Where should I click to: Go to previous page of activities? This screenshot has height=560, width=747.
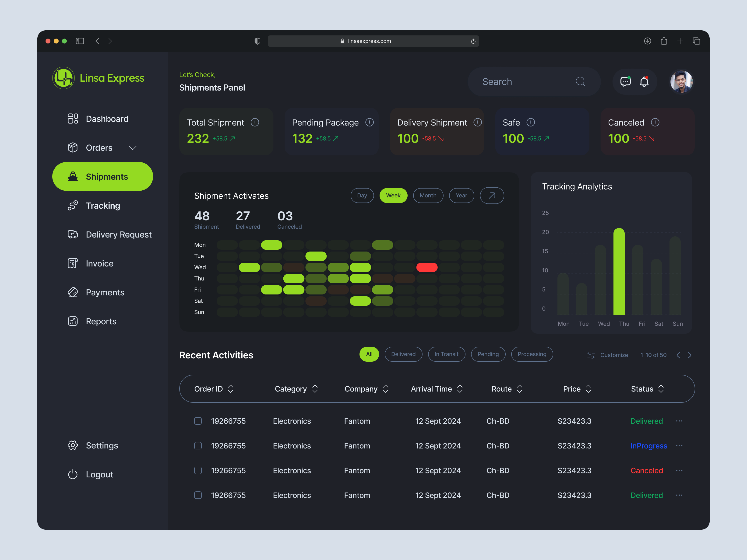[x=678, y=355]
